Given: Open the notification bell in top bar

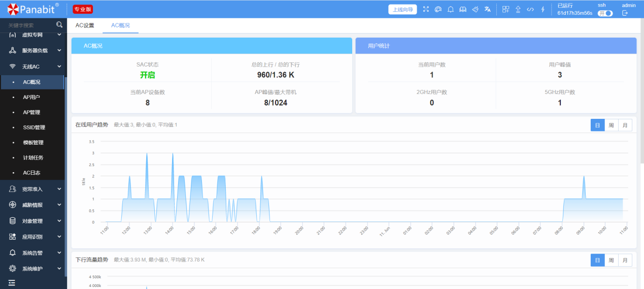Looking at the screenshot, I should [x=451, y=9].
